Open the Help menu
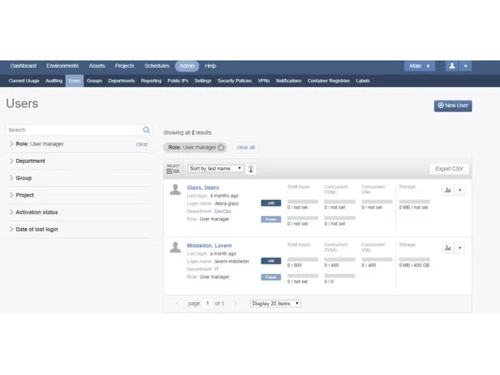Viewport: 500px width, 375px height. (210, 66)
